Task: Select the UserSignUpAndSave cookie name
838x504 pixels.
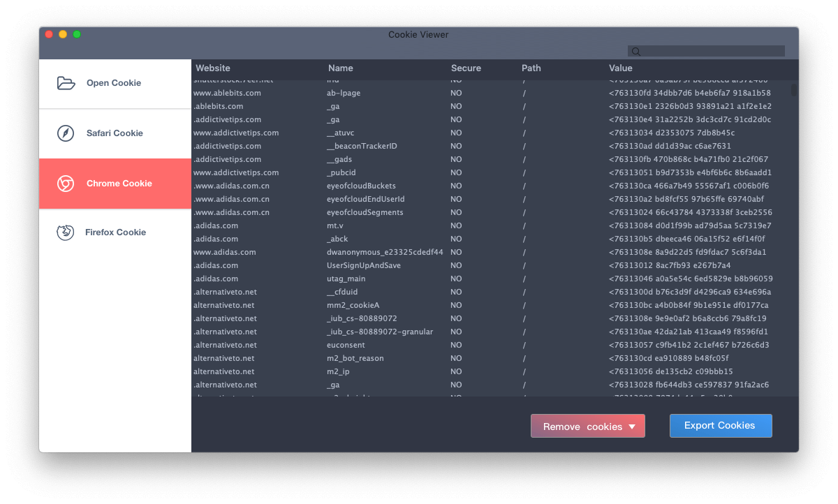Action: (363, 265)
